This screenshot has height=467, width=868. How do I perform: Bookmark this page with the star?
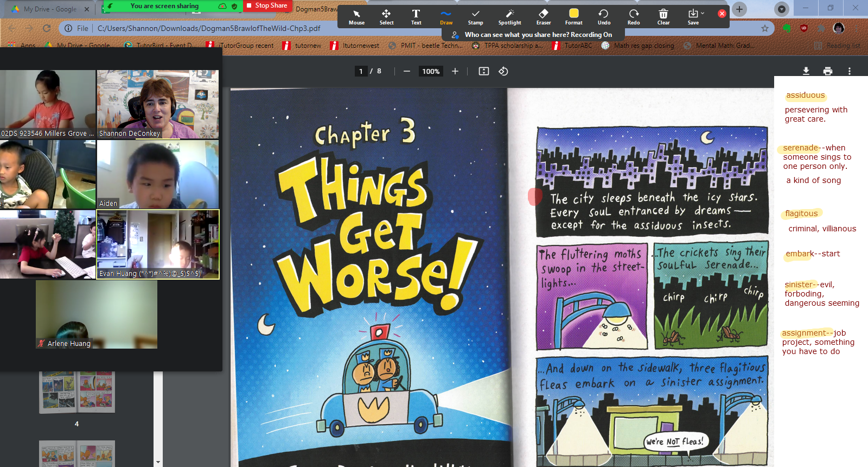coord(765,28)
